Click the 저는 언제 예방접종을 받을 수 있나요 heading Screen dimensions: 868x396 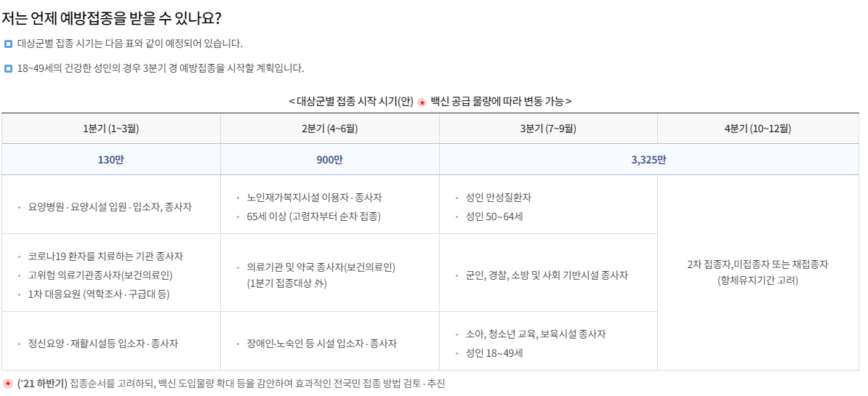(111, 18)
